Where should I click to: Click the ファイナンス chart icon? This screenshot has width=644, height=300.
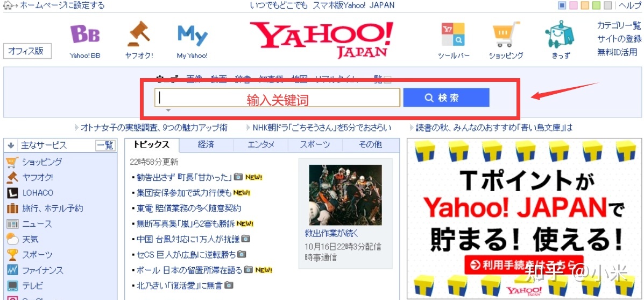pos(12,270)
